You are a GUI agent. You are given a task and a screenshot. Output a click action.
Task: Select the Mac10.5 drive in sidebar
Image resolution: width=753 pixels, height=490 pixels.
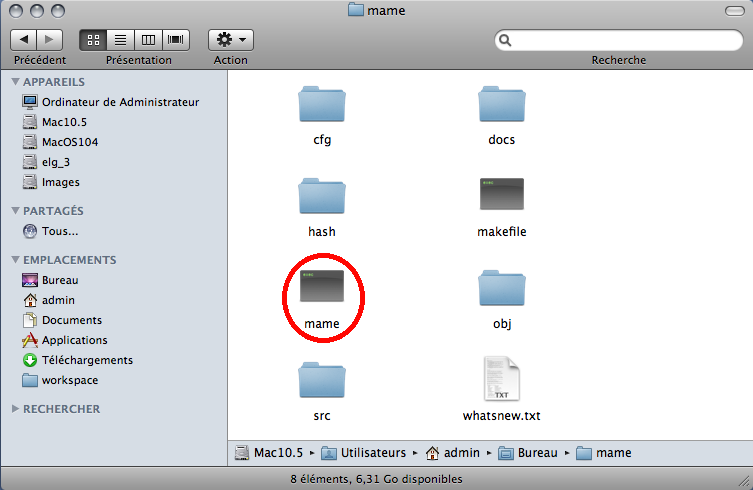[54, 122]
